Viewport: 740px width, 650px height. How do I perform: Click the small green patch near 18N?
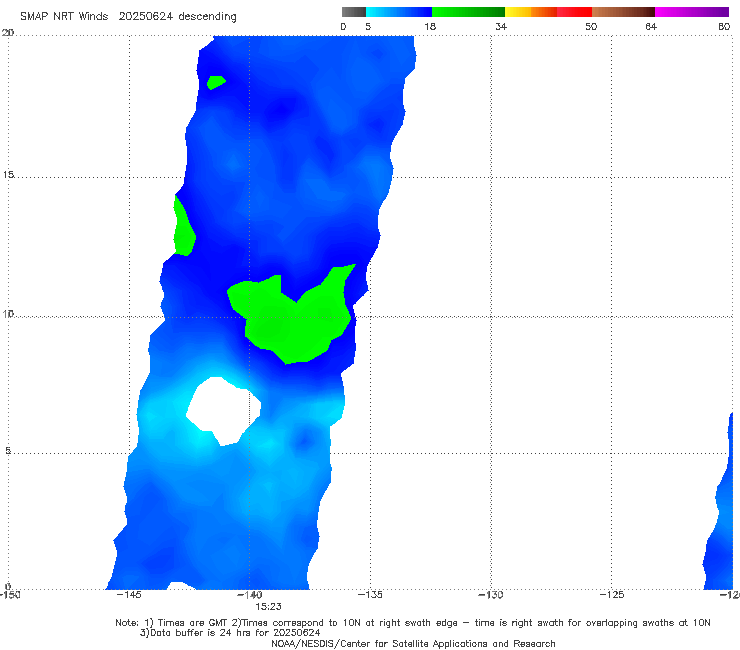tap(216, 82)
